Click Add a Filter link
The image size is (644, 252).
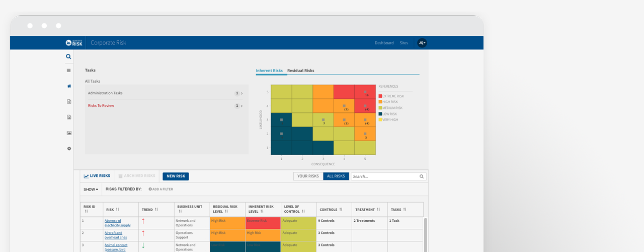(161, 189)
